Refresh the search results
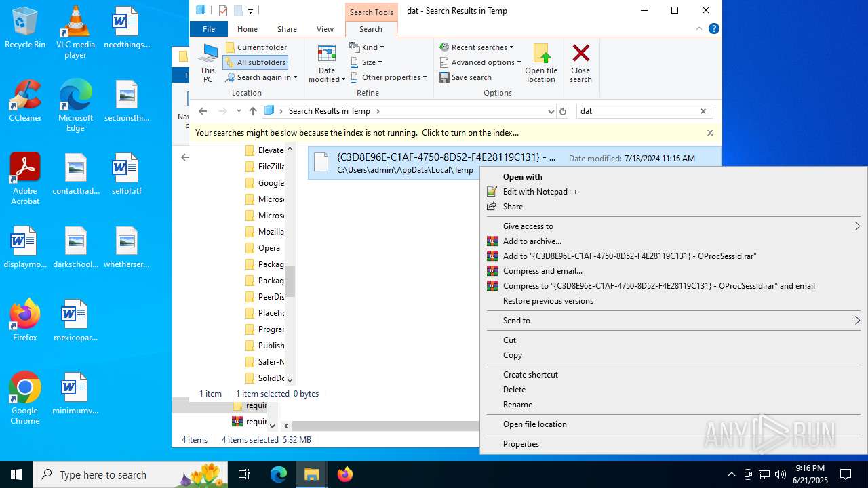This screenshot has width=868, height=488. (562, 111)
